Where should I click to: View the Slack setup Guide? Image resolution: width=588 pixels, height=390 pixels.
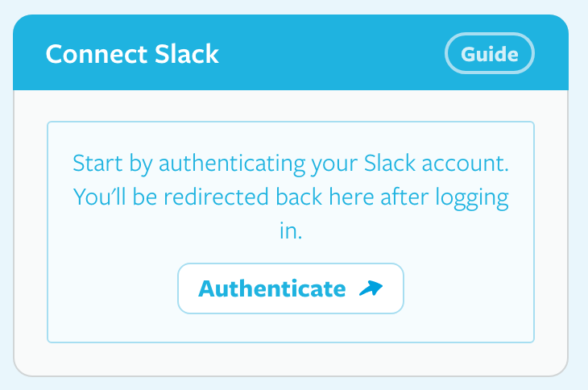tap(490, 54)
